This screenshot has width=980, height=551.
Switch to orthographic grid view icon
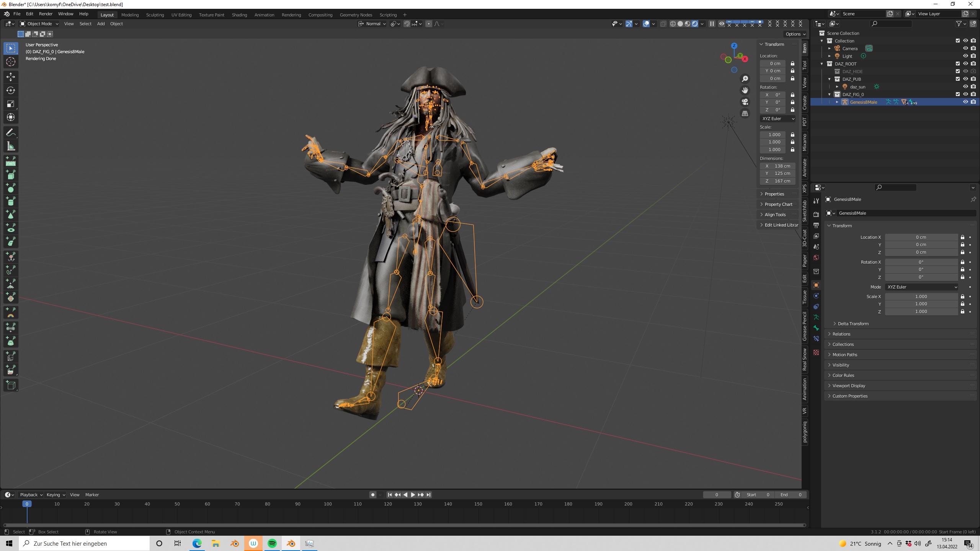[745, 114]
